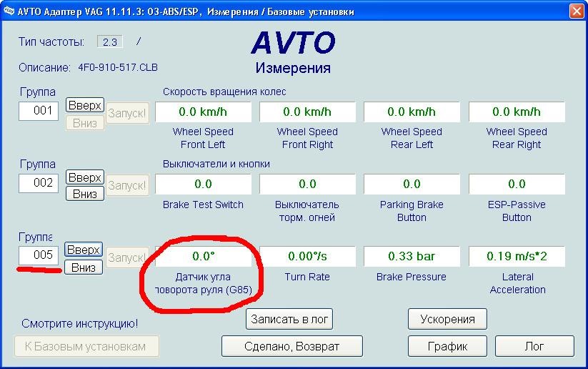Click the Brake Test Switch label
Image resolution: width=588 pixels, height=369 pixels.
(203, 205)
